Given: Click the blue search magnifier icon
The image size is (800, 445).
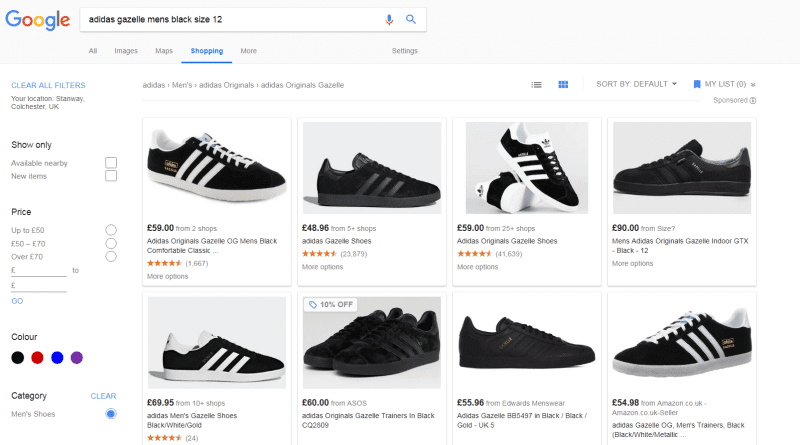Looking at the screenshot, I should coord(411,19).
